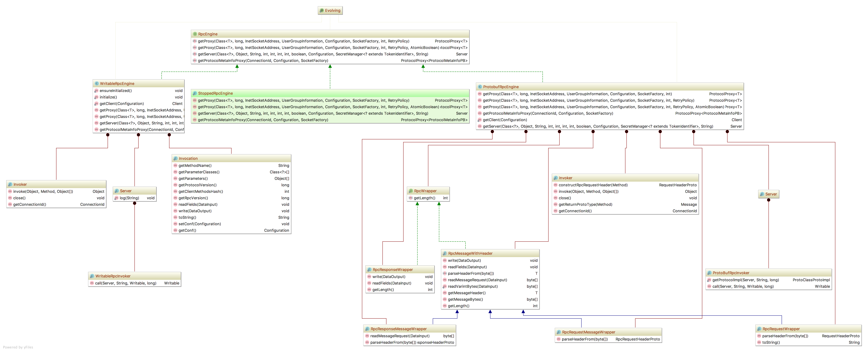
Task: Click the ProtobufRpcEngine class icon
Action: tap(480, 87)
